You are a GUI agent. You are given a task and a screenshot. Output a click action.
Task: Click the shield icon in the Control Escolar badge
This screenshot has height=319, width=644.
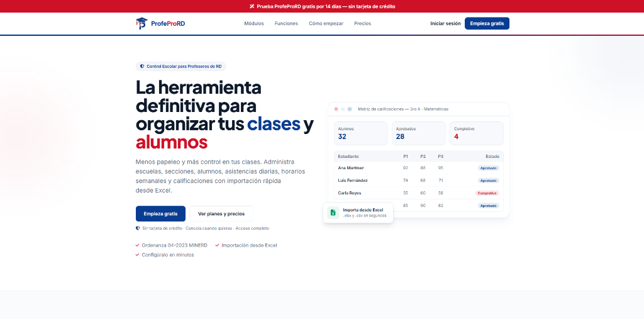point(142,66)
